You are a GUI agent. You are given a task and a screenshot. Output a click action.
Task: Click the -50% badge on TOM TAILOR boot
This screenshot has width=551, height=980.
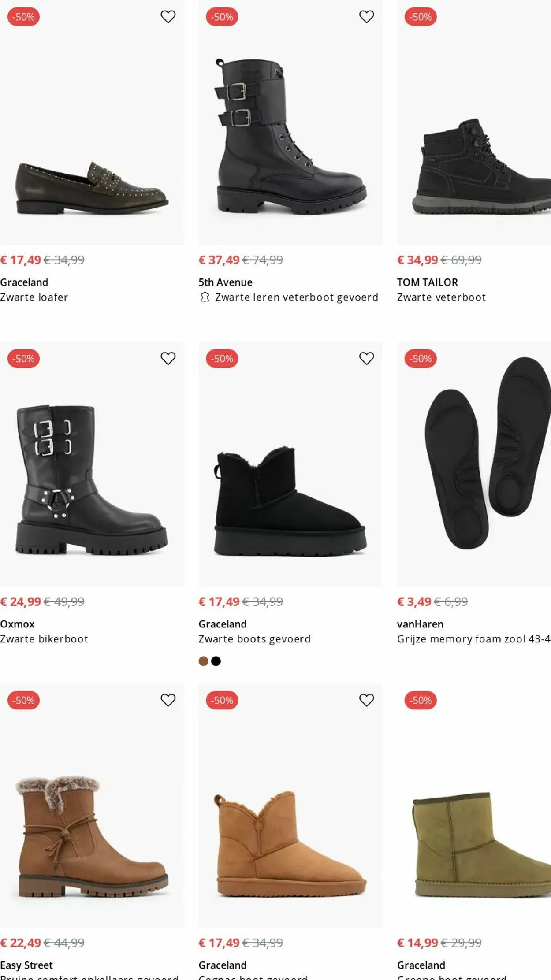(x=421, y=17)
